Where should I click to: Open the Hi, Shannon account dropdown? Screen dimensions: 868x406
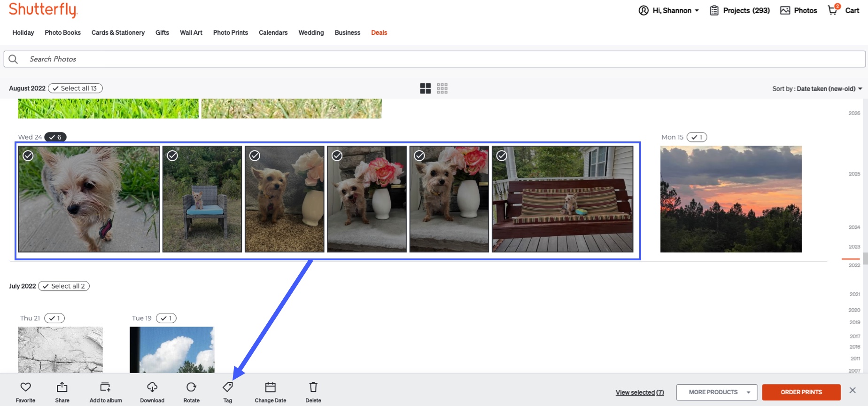[x=669, y=10]
